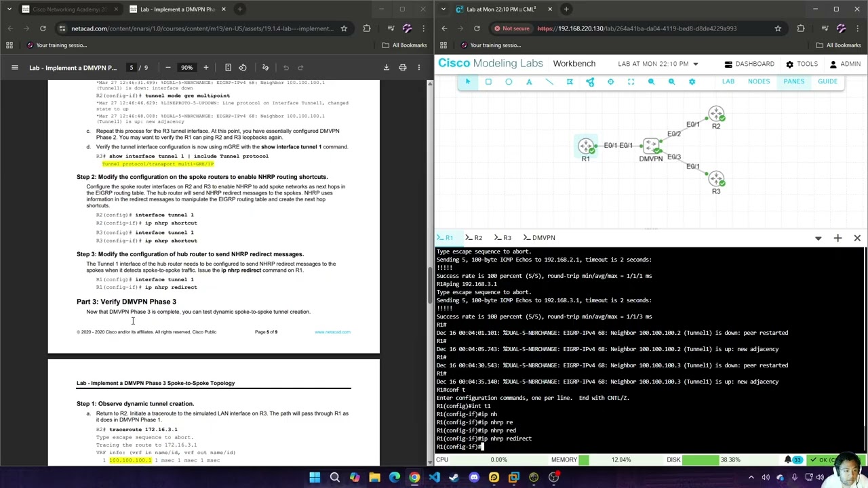Select the DMVPN switch node on canvas
This screenshot has height=488, width=868.
pyautogui.click(x=651, y=146)
